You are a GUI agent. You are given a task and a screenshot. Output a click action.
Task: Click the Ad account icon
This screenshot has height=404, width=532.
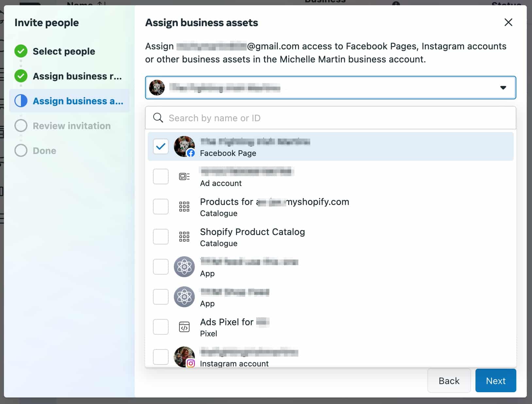pos(184,176)
